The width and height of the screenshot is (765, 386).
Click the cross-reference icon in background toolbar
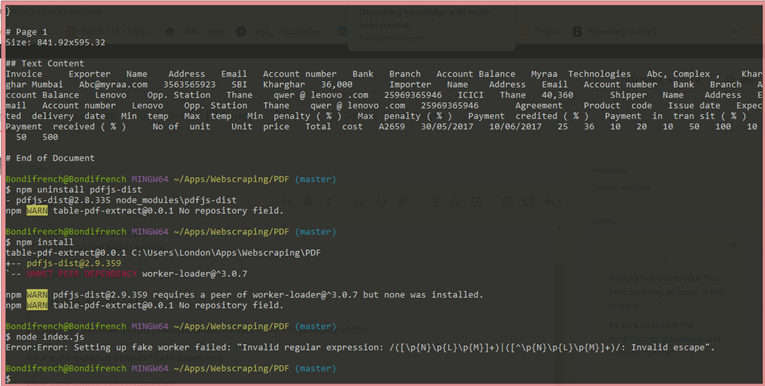tap(528, 202)
